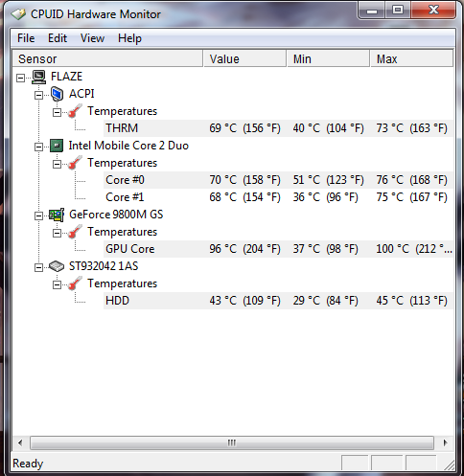
Task: Click Core #0 max value 76 °C
Action: pos(411,180)
